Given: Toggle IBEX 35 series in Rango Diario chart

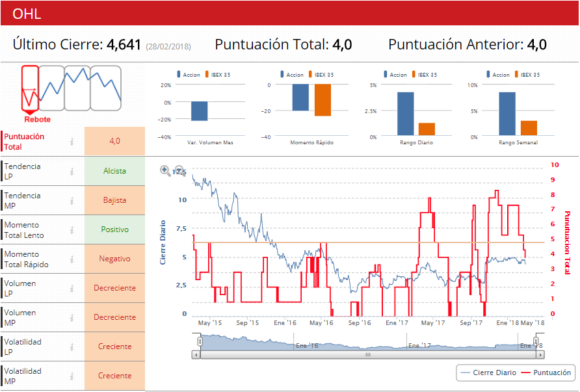Looking at the screenshot, I should point(425,75).
